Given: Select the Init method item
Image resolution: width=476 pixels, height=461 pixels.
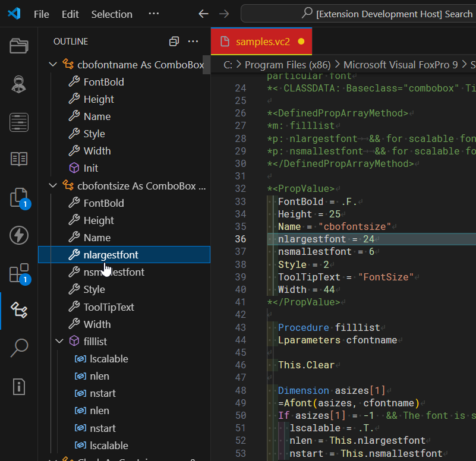Looking at the screenshot, I should (124, 168).
